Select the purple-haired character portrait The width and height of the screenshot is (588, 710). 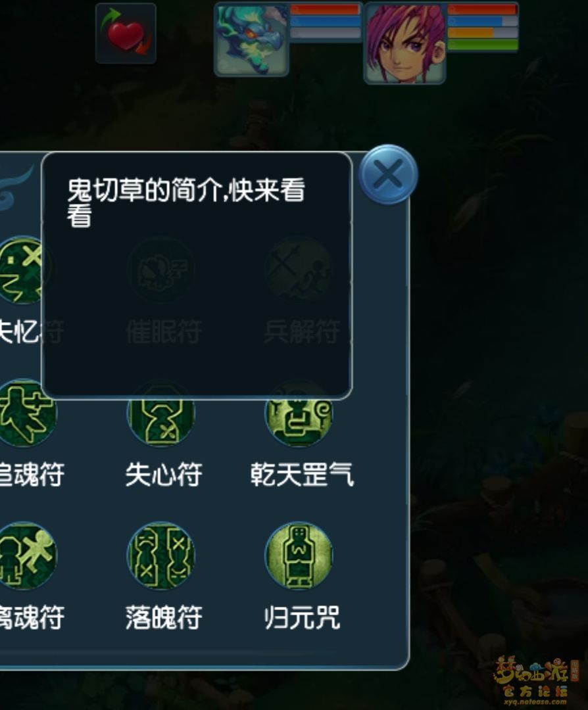coord(405,43)
